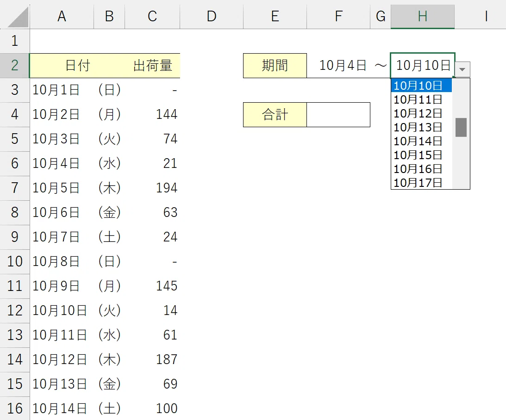Click the 合計 label cell
Viewport: 506px width, 420px height.
[275, 115]
